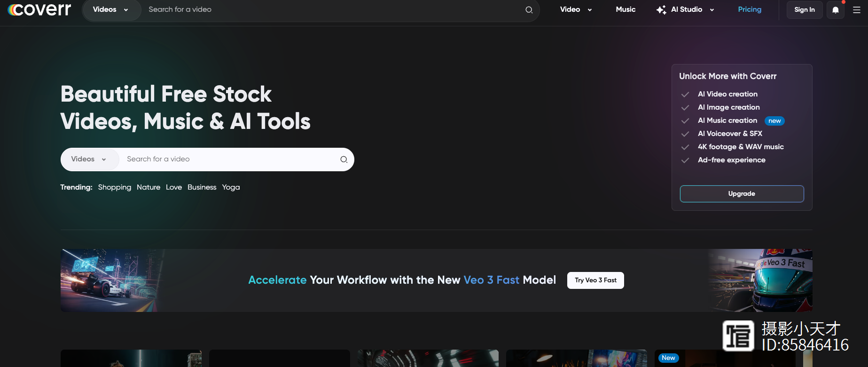Click the top bar search magnifier icon
Image resolution: width=868 pixels, height=367 pixels.
tap(529, 10)
